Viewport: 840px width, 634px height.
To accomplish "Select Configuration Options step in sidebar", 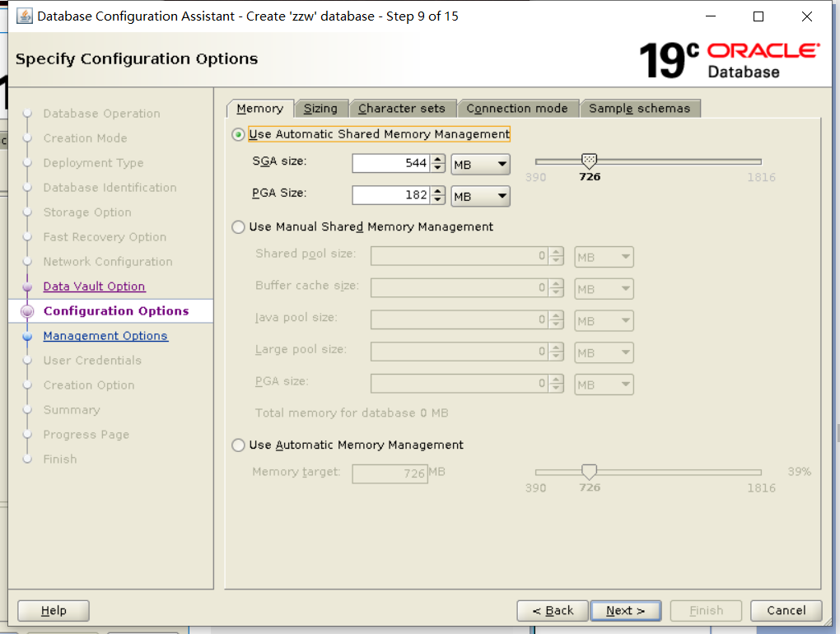I will pos(116,311).
